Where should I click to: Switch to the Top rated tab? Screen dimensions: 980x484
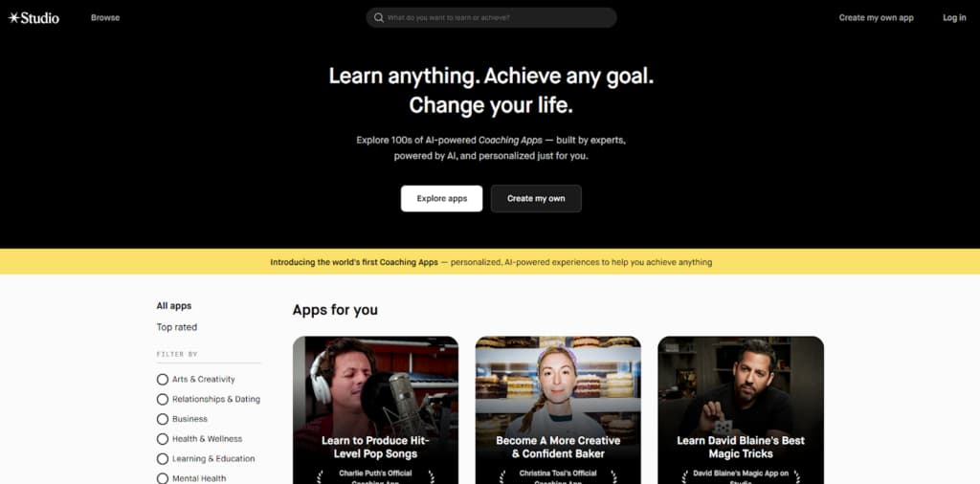click(x=177, y=327)
